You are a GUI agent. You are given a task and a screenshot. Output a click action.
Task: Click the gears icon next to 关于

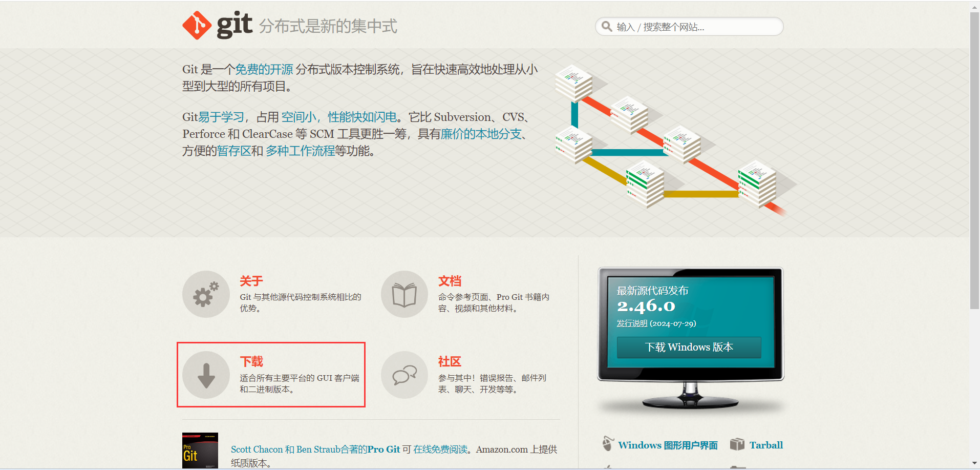pyautogui.click(x=206, y=294)
